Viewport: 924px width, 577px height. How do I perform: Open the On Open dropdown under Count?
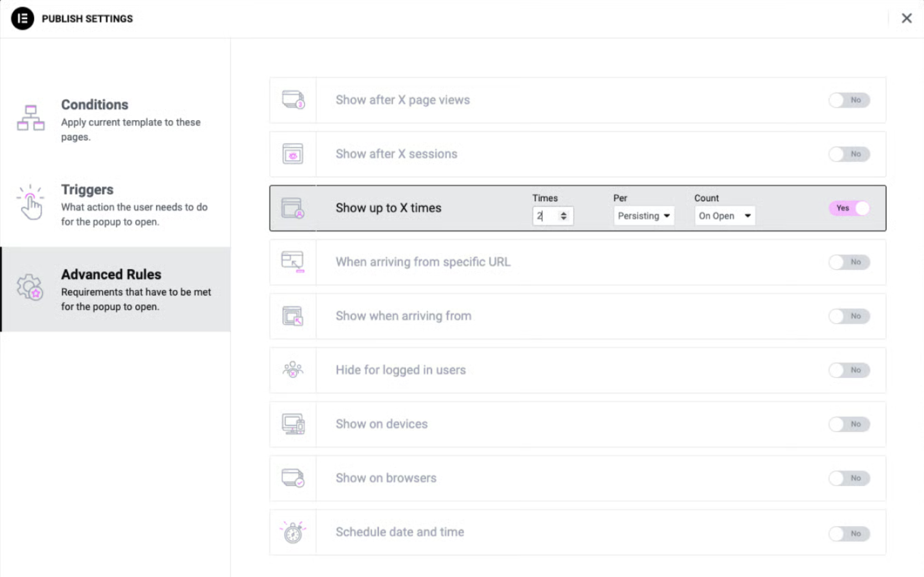pos(725,216)
